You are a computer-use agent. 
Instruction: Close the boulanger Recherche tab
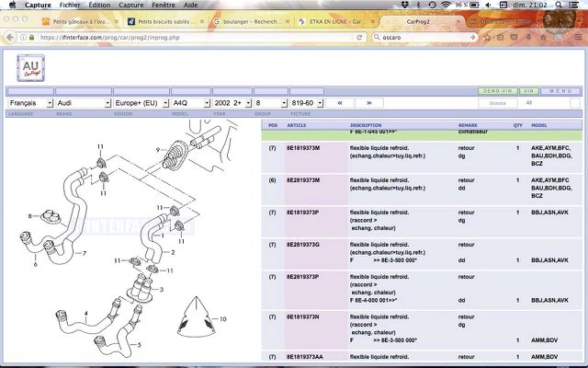[288, 22]
